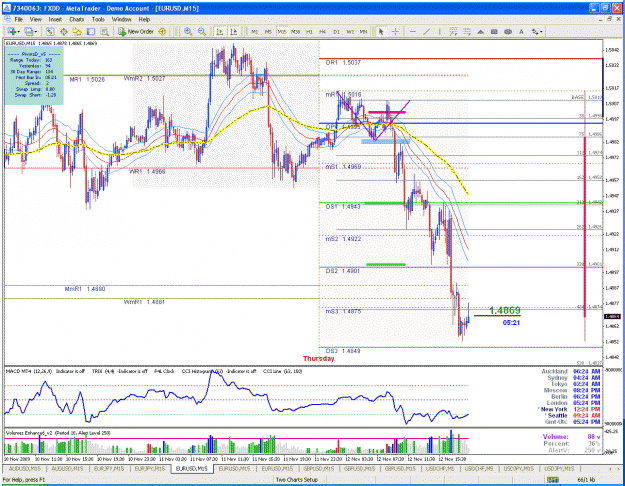Screen dimensions: 625x486
Task: Select the Cursor arrow tool
Action: pos(381,31)
